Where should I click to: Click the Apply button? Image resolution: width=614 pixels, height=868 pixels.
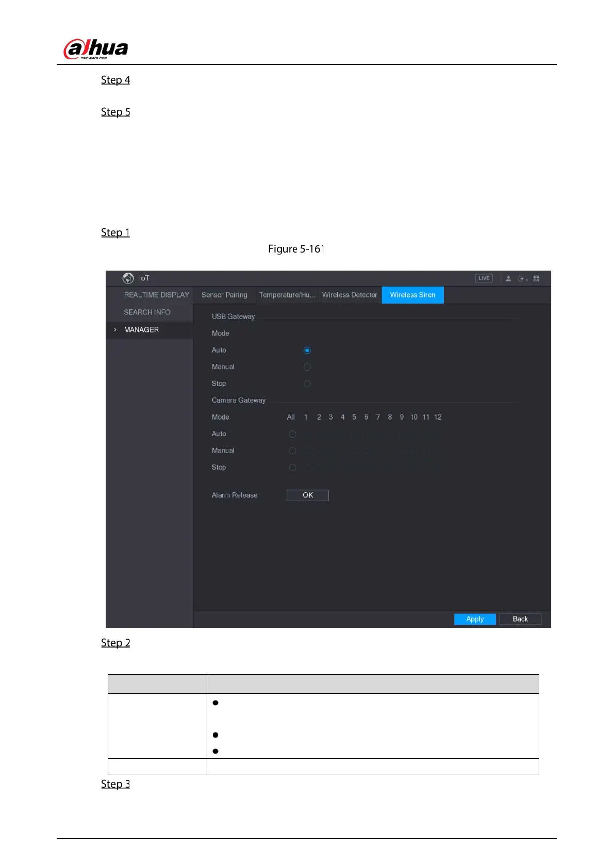tap(475, 619)
